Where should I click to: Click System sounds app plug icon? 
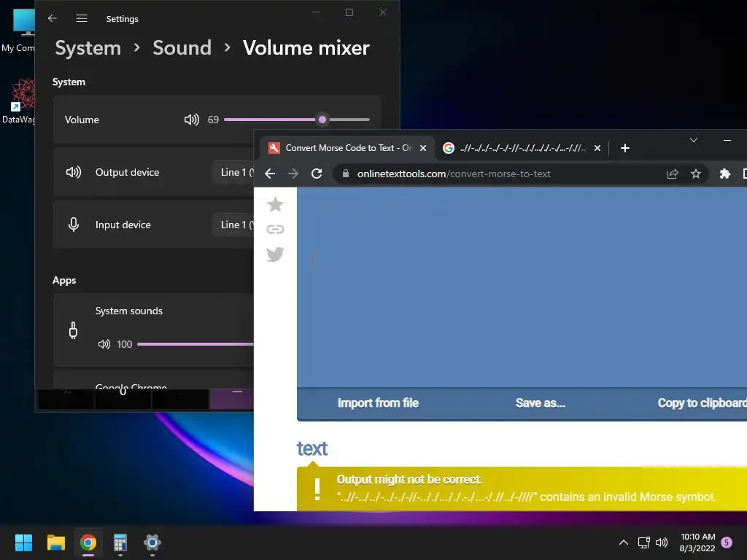(73, 330)
